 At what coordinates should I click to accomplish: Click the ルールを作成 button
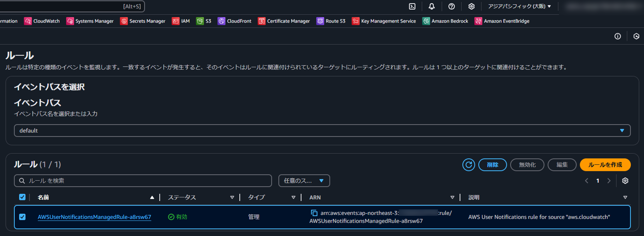605,165
